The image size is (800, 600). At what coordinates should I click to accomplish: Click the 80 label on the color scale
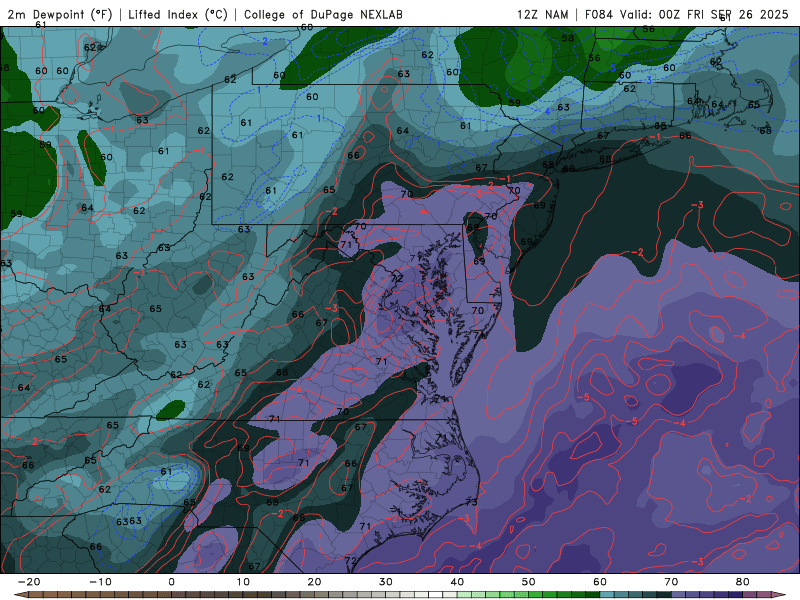[743, 582]
